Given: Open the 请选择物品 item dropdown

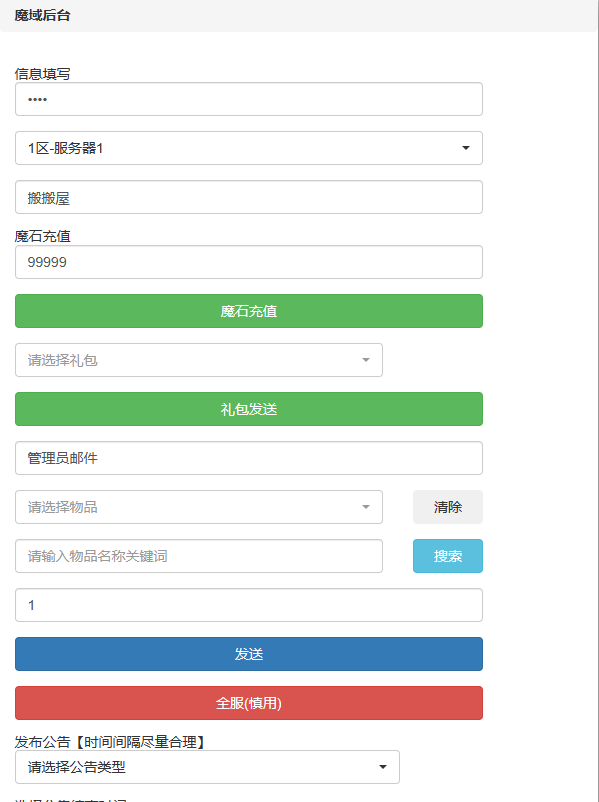Looking at the screenshot, I should click(199, 507).
